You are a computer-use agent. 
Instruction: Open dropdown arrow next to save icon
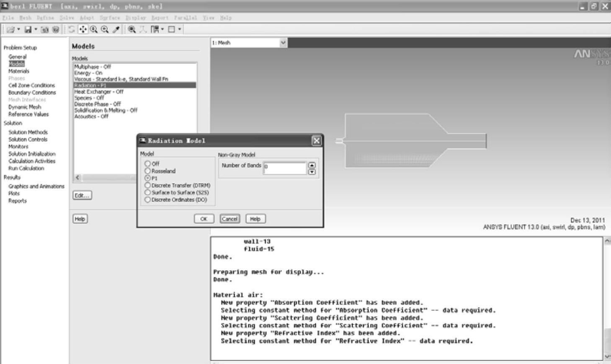(36, 29)
